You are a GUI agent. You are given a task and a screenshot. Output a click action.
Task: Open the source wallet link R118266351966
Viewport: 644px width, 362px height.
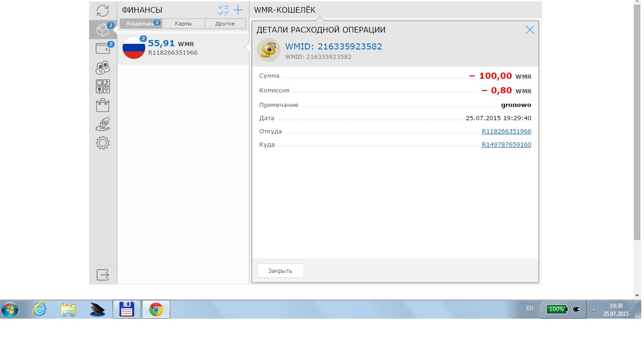point(506,132)
